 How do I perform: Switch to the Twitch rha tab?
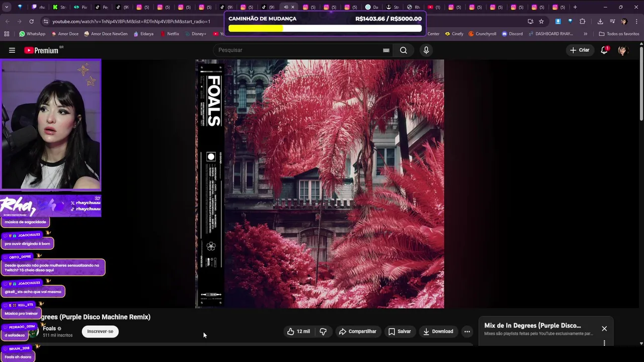[39, 7]
